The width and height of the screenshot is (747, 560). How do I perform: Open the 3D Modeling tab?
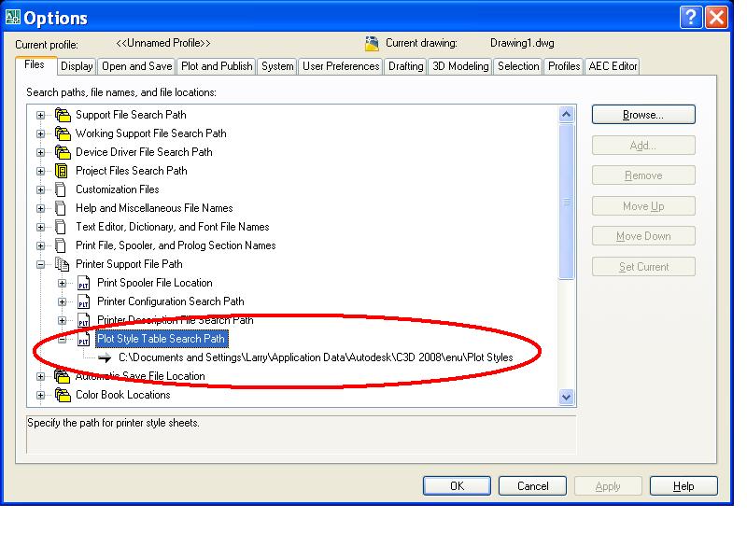pyautogui.click(x=460, y=66)
